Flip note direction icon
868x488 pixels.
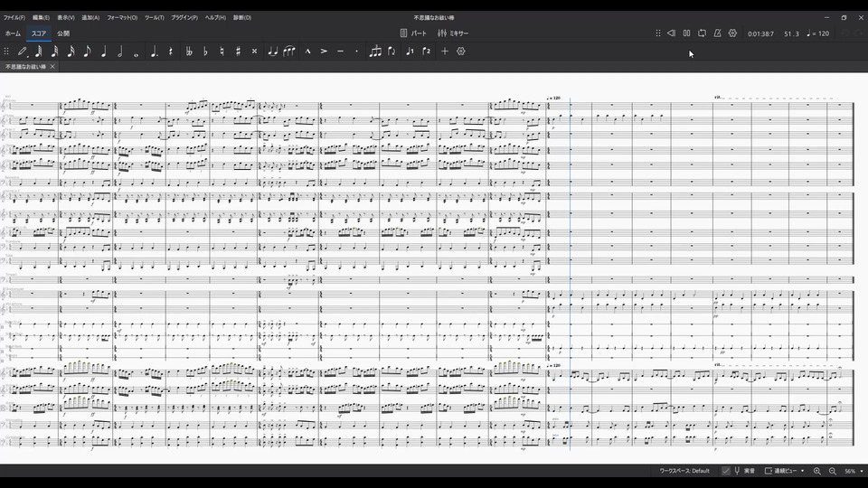tap(392, 52)
